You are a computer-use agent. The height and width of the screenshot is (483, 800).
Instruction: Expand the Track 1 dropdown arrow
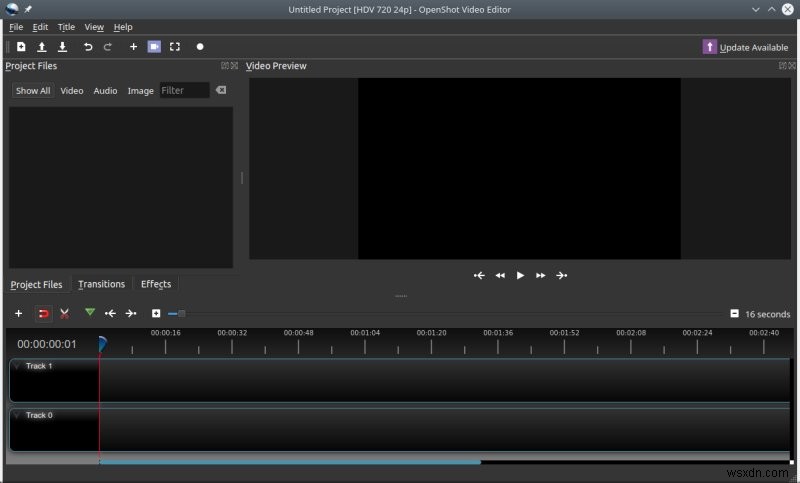tap(17, 366)
